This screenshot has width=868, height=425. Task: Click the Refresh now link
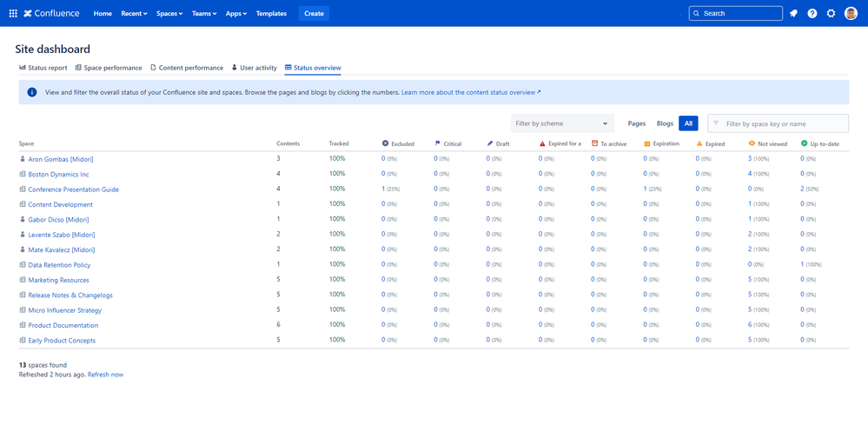tap(105, 375)
